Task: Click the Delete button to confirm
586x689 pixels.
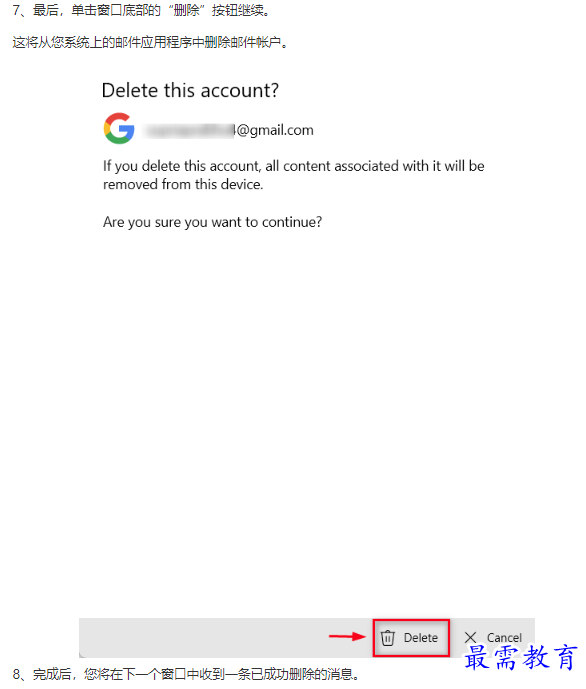Action: tap(411, 638)
